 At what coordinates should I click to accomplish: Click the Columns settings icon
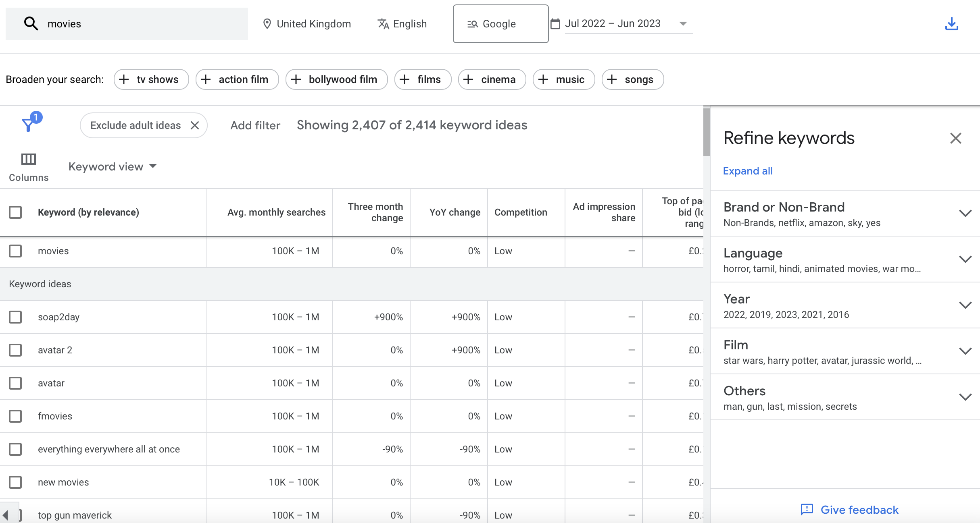(28, 160)
